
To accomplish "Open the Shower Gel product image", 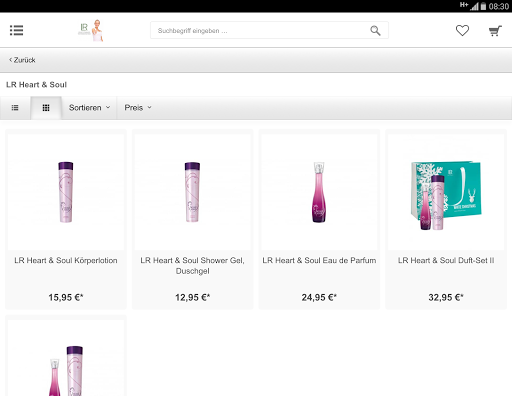I will [192, 192].
